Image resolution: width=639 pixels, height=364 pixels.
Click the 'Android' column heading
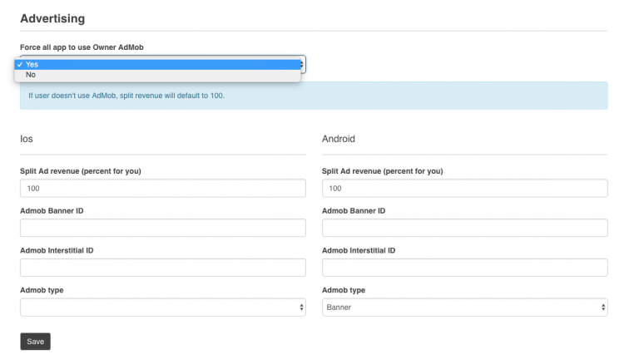[x=339, y=139]
